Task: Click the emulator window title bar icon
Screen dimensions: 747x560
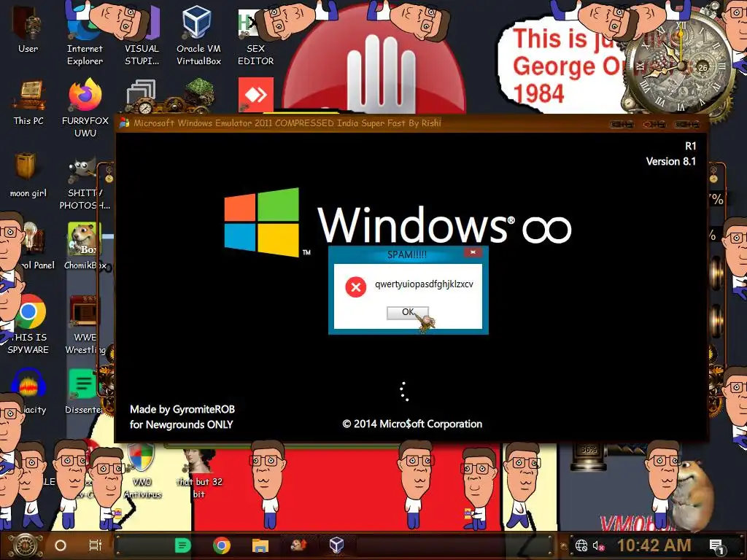Action: click(124, 122)
